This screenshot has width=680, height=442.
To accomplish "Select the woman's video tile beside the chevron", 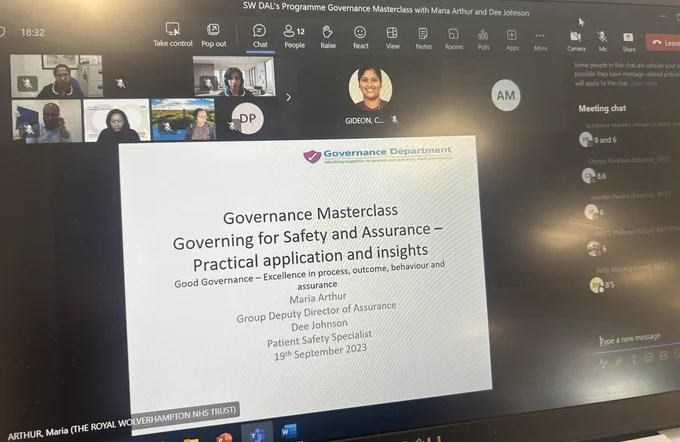I will click(x=234, y=76).
